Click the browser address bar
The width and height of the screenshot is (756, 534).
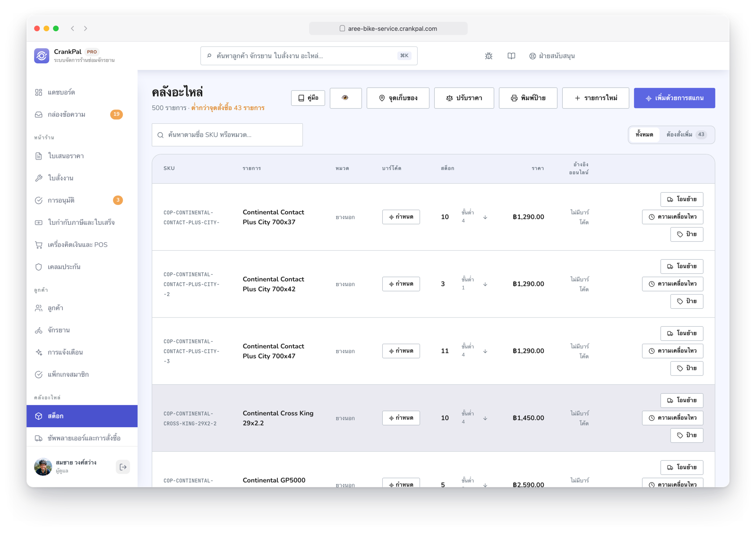pyautogui.click(x=388, y=28)
